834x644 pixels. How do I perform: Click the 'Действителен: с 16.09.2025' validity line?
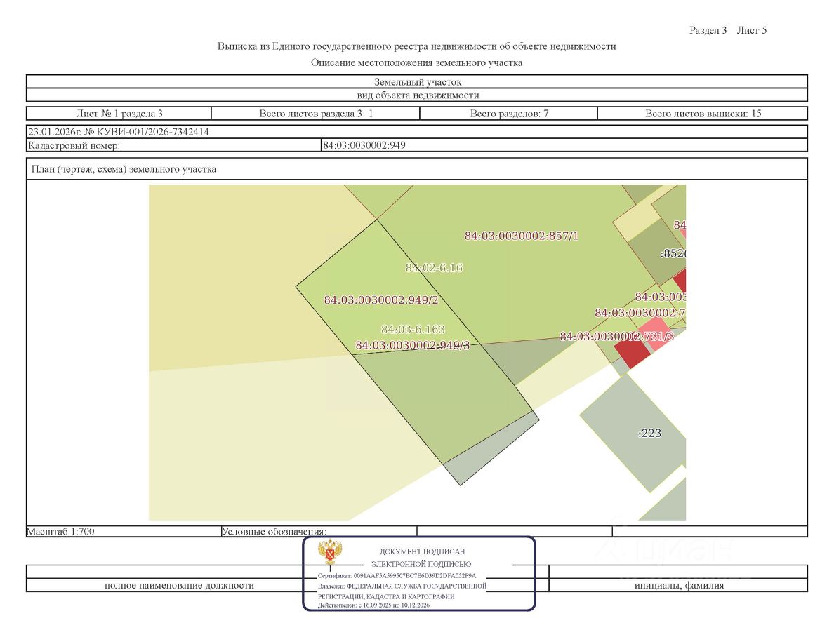pos(373,605)
